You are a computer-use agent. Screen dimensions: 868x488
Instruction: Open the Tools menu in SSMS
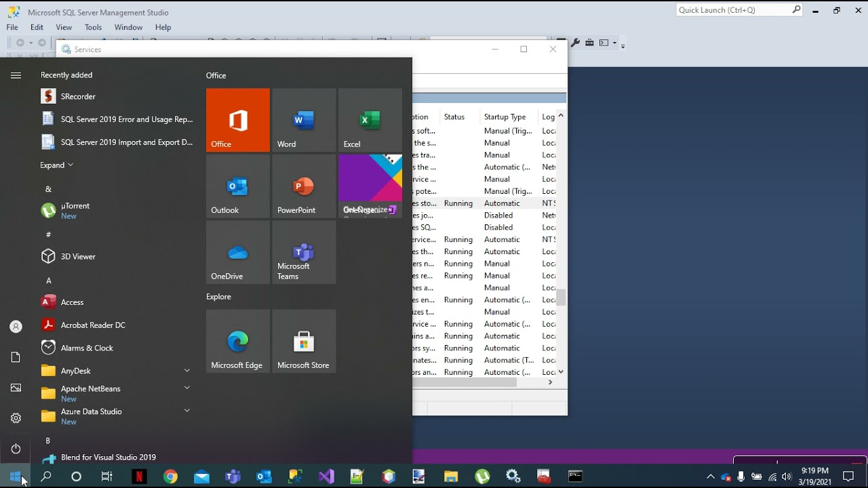(93, 27)
